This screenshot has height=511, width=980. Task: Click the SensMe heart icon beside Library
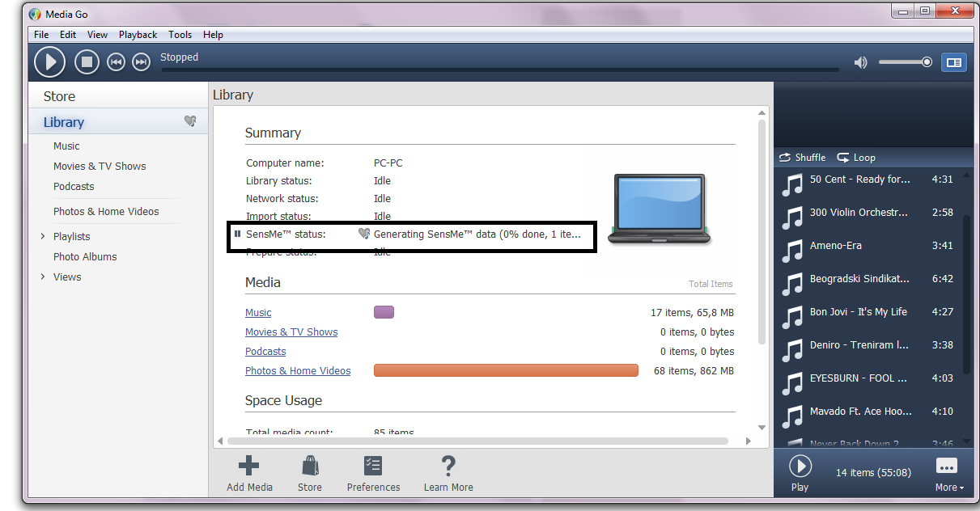coord(190,121)
